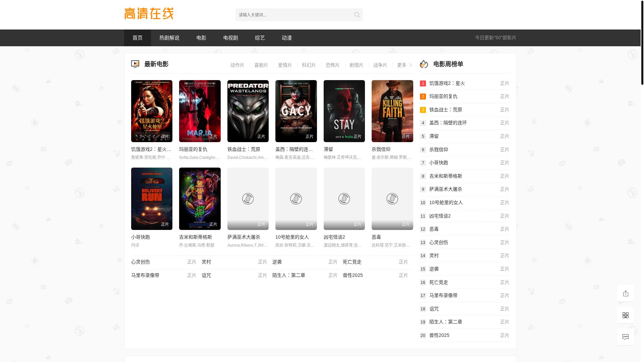Filter by 恐怖片 category

333,65
